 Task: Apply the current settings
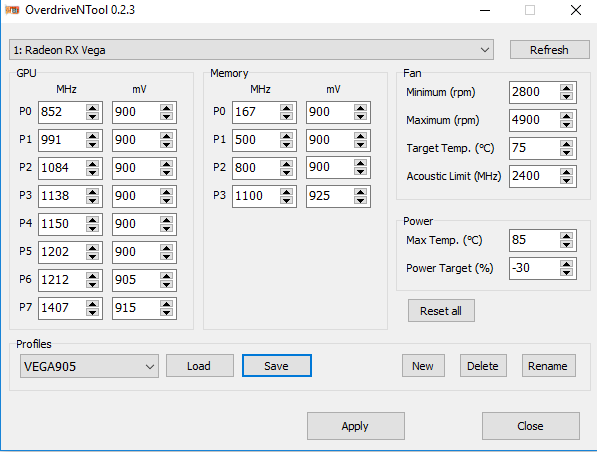tap(355, 426)
